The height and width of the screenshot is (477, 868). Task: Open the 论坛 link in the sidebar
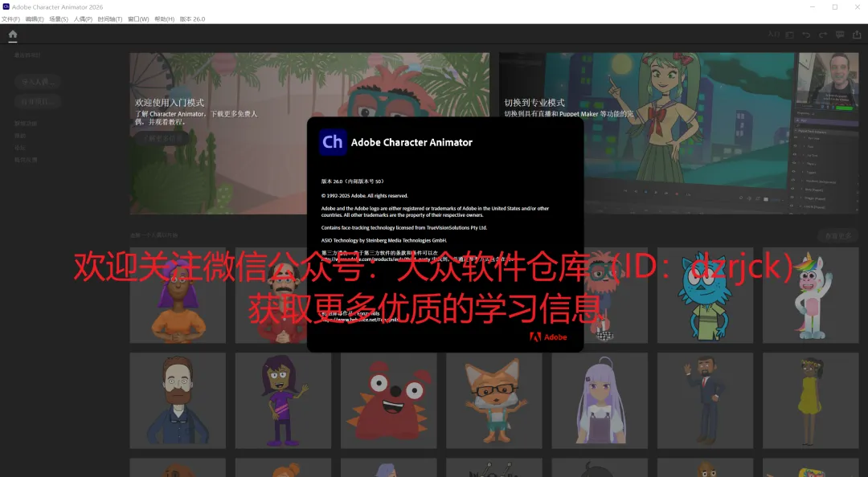(20, 148)
